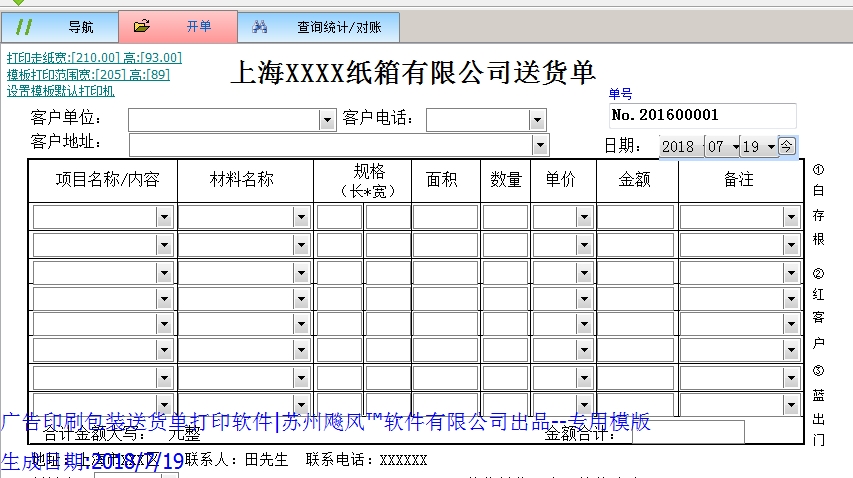The width and height of the screenshot is (853, 478).
Task: Open the month dropdown showing 07
Action: (744, 147)
